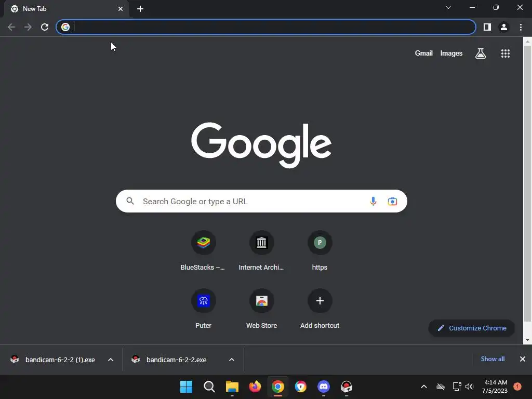Expand options for bandicam-6-2-2.exe
Image resolution: width=532 pixels, height=399 pixels.
[x=232, y=360]
